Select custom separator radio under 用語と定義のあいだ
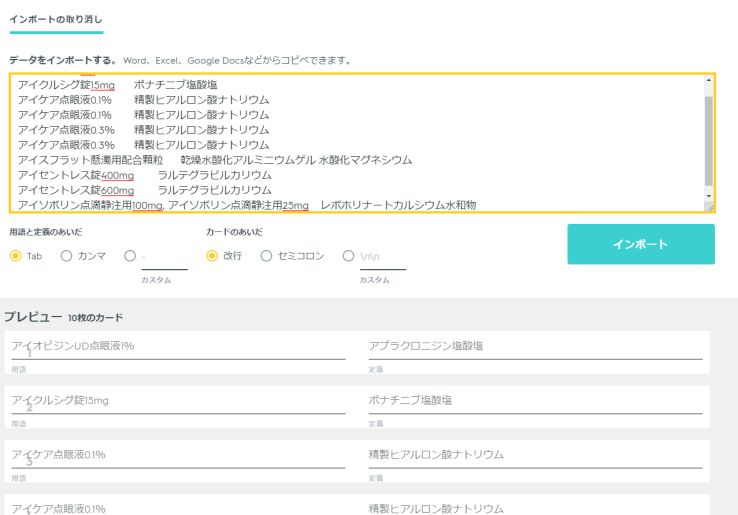 [x=130, y=256]
